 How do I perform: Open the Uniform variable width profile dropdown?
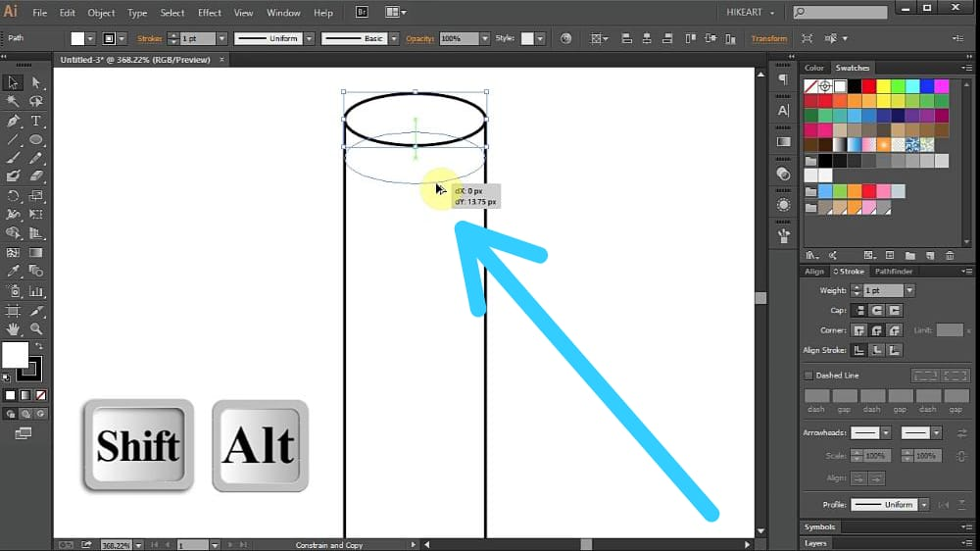pyautogui.click(x=309, y=39)
